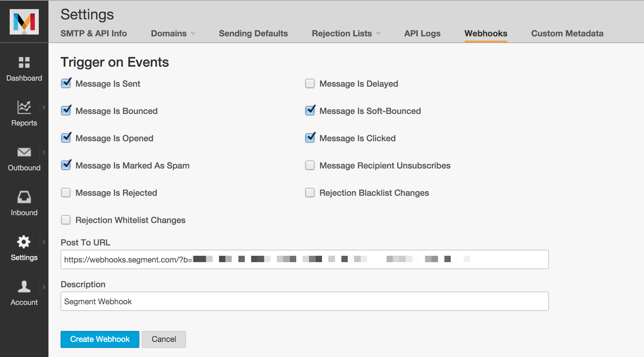Image resolution: width=644 pixels, height=357 pixels.
Task: Click the Mandrill logo
Action: coord(25,21)
